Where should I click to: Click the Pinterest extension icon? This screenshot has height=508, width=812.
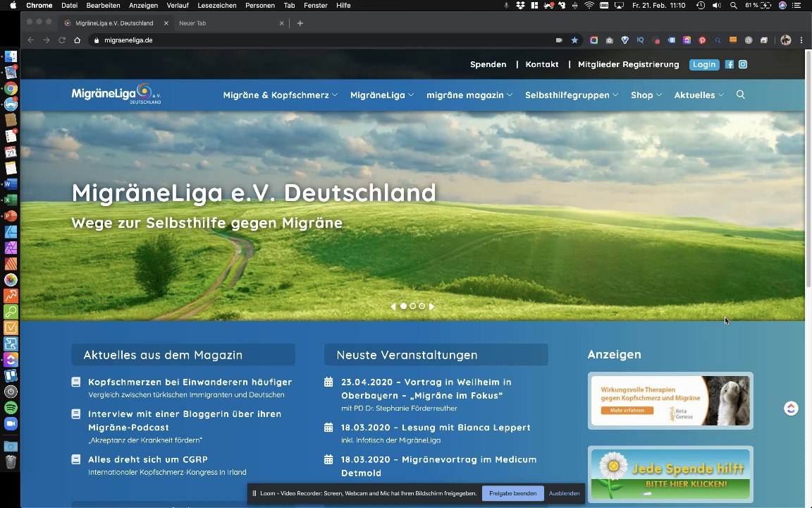tap(702, 40)
